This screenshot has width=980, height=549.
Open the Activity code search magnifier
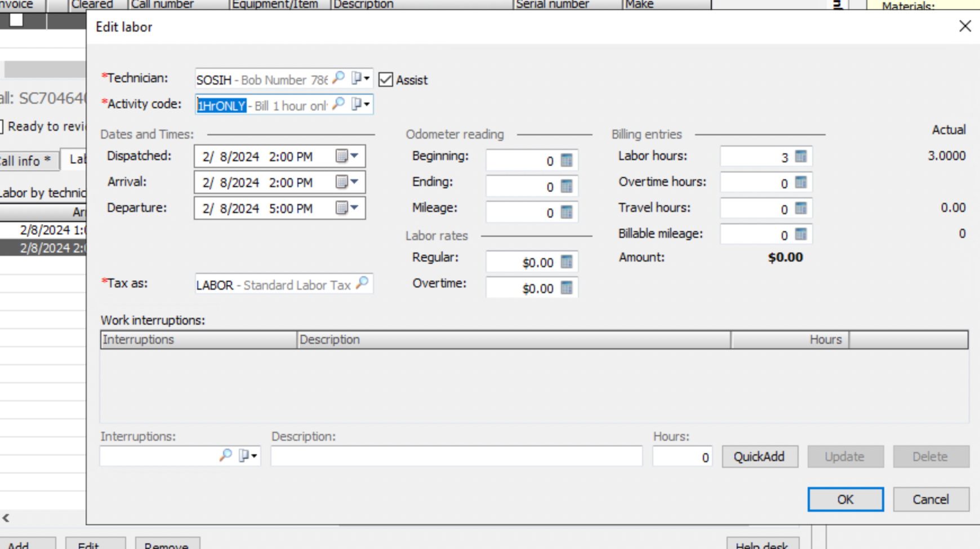(338, 104)
